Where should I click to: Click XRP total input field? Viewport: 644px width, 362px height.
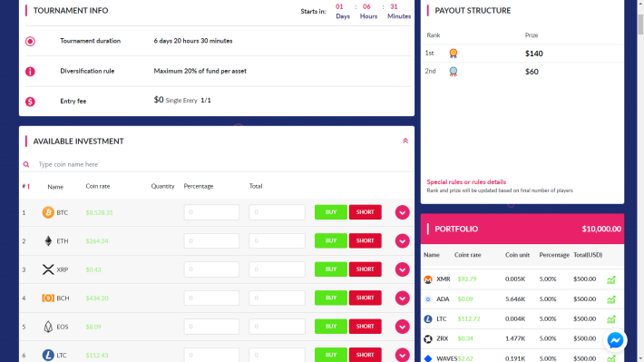point(277,269)
